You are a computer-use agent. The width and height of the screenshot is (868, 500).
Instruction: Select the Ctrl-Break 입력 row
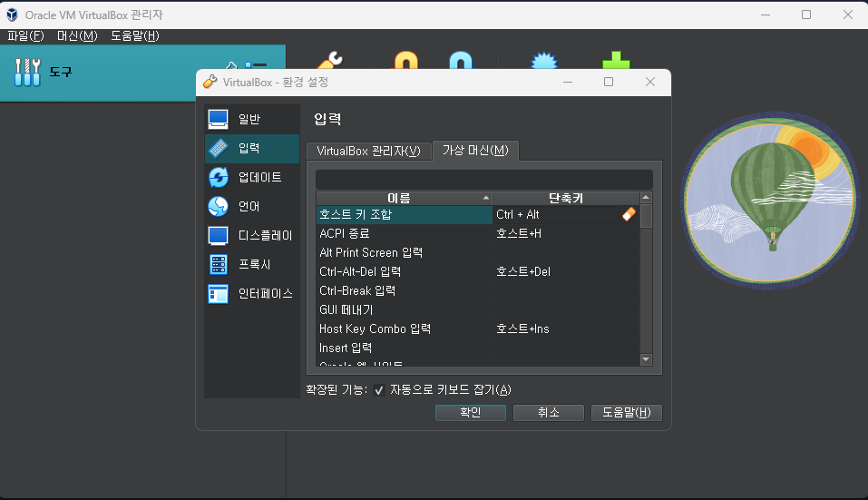405,290
